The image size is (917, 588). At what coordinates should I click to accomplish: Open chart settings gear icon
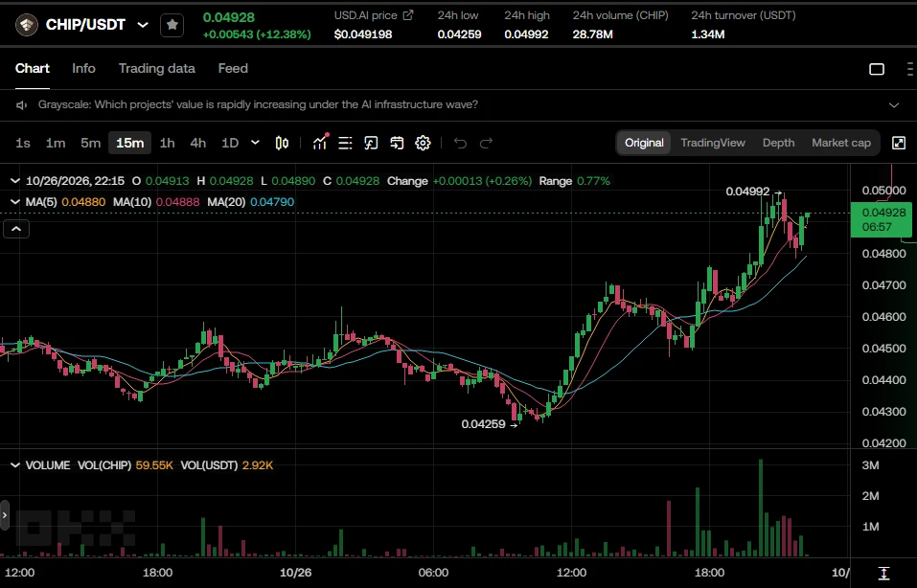tap(423, 143)
